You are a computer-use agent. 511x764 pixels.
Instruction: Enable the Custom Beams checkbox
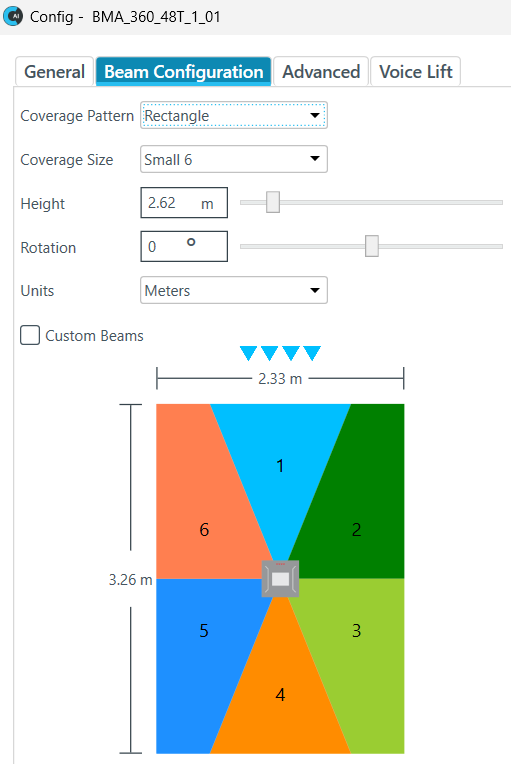pos(30,336)
